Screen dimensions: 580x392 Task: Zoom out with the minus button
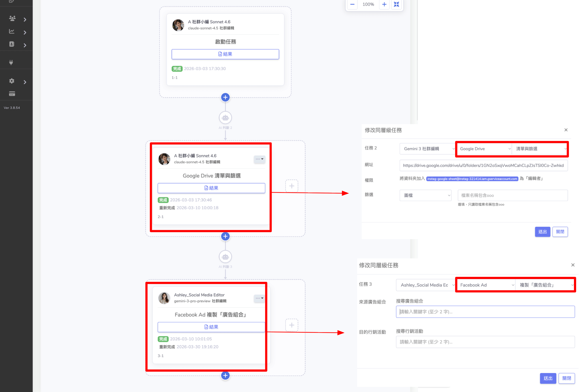(352, 4)
